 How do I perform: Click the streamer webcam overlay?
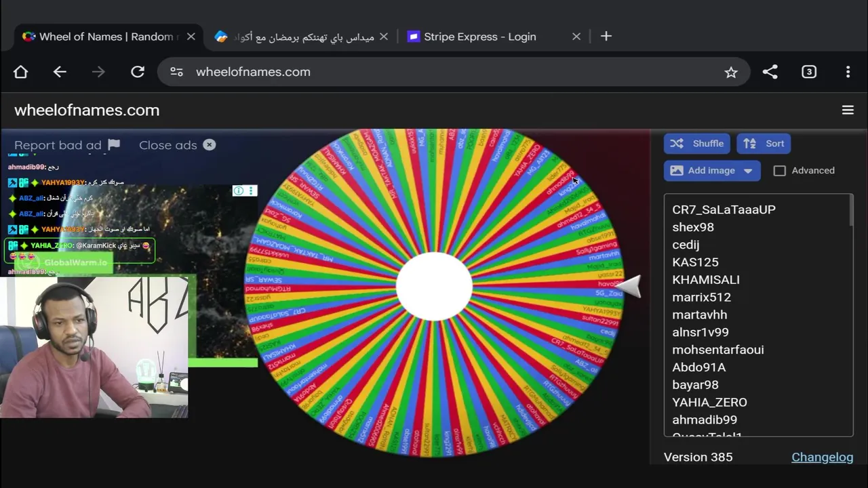click(x=94, y=346)
